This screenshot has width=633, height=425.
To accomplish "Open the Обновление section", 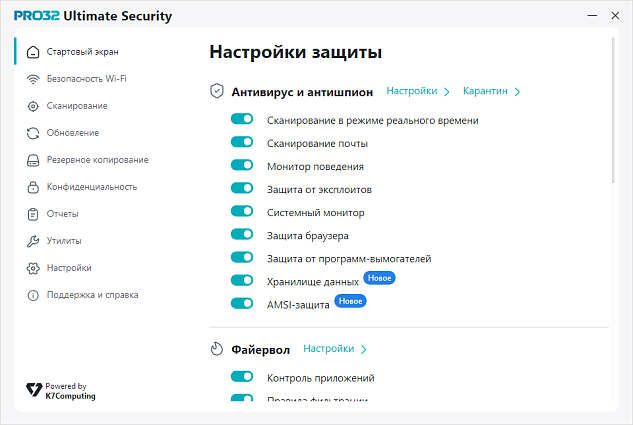I will click(x=73, y=133).
